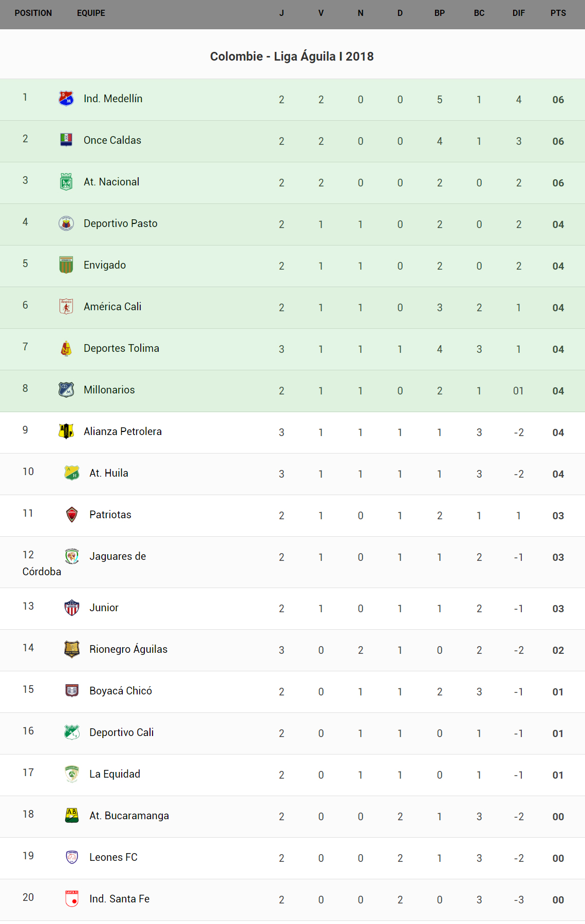
Task: Open the Millonarios blue crest icon
Action: pos(66,389)
